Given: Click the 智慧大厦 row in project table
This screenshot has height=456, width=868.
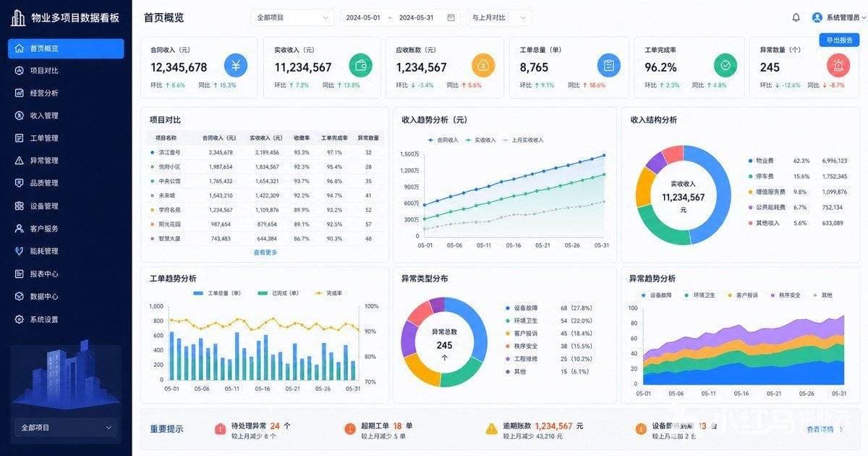Looking at the screenshot, I should tap(265, 238).
